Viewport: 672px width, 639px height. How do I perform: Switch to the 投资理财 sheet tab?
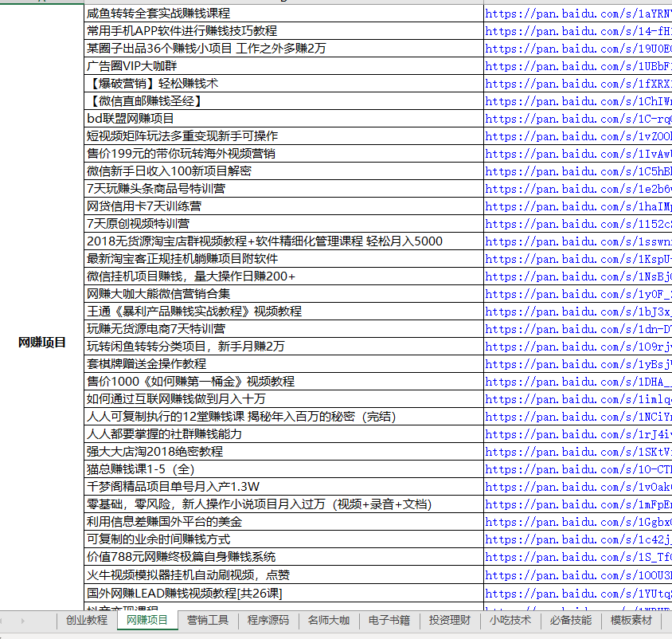(450, 621)
